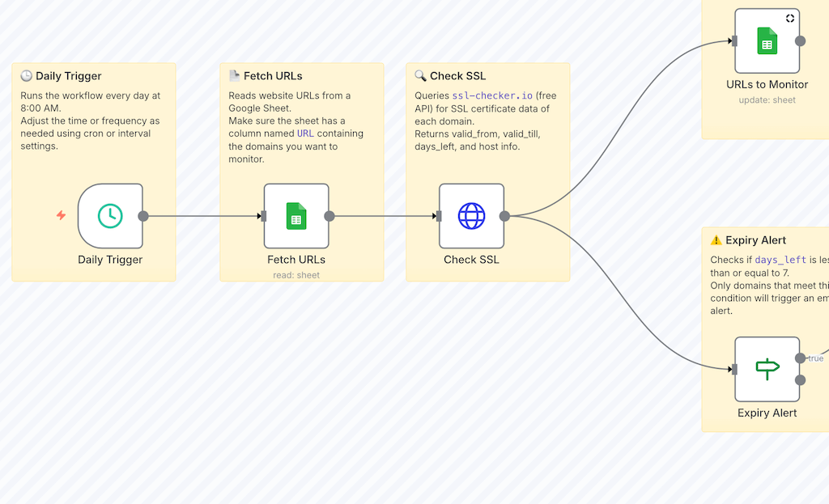Click the Daily Trigger clock node icon
Image resolution: width=829 pixels, height=504 pixels.
(110, 216)
